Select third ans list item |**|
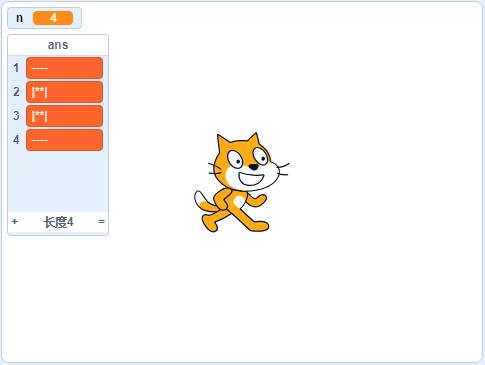The width and height of the screenshot is (485, 365). (x=64, y=116)
